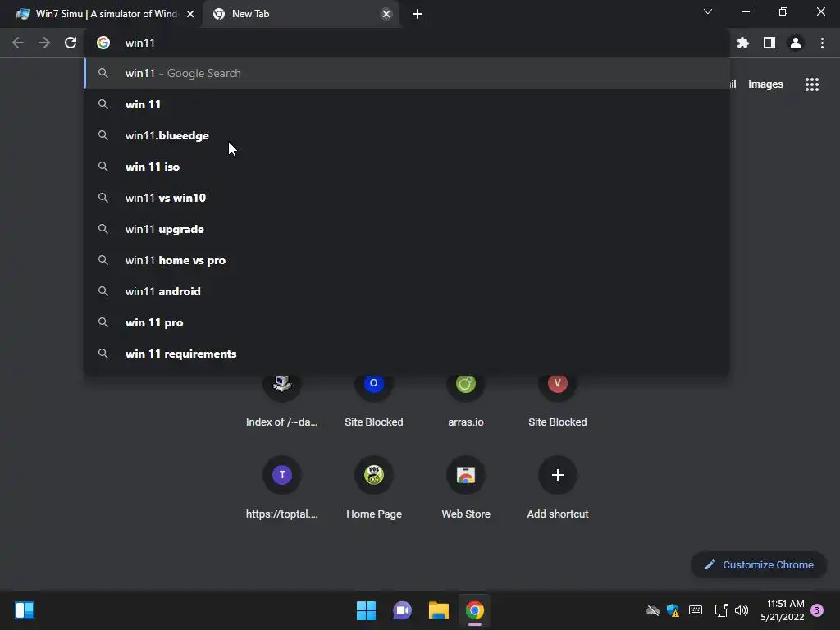
Task: Click the OneDrive cloud tray icon
Action: click(x=652, y=610)
